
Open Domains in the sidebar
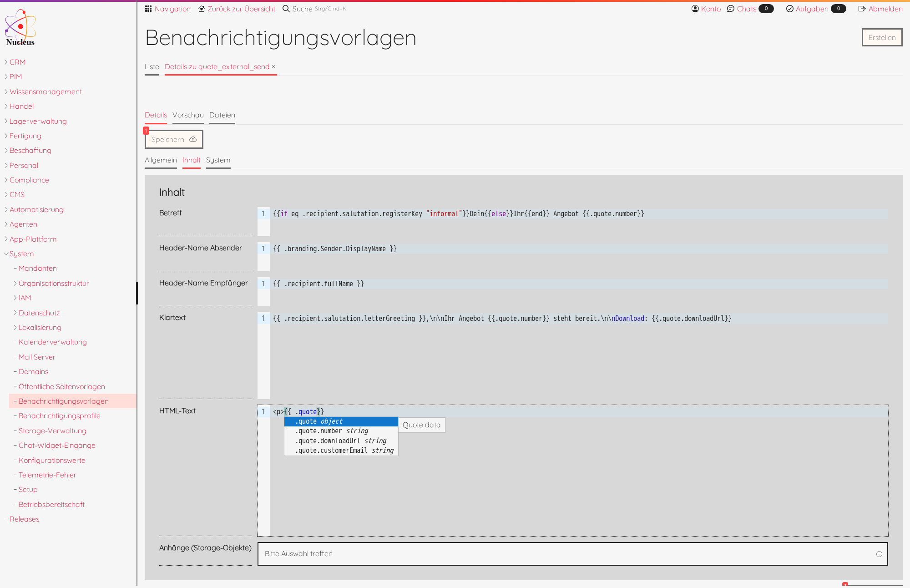[x=33, y=372]
